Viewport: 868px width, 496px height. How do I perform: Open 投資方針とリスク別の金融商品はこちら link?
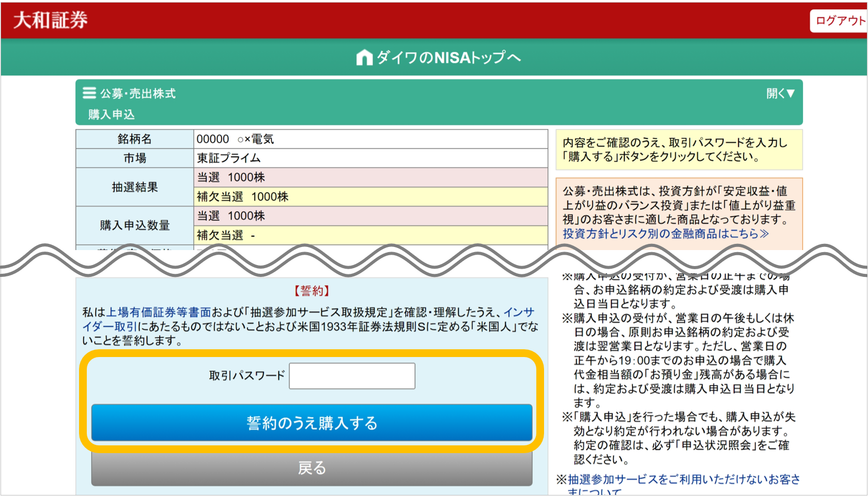point(665,234)
